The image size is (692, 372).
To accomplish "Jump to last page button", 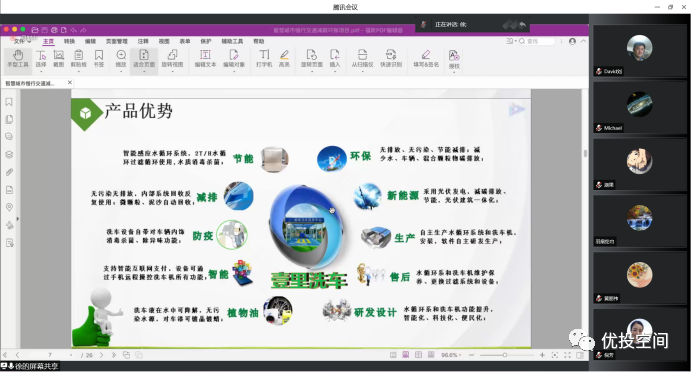I will pyautogui.click(x=113, y=355).
